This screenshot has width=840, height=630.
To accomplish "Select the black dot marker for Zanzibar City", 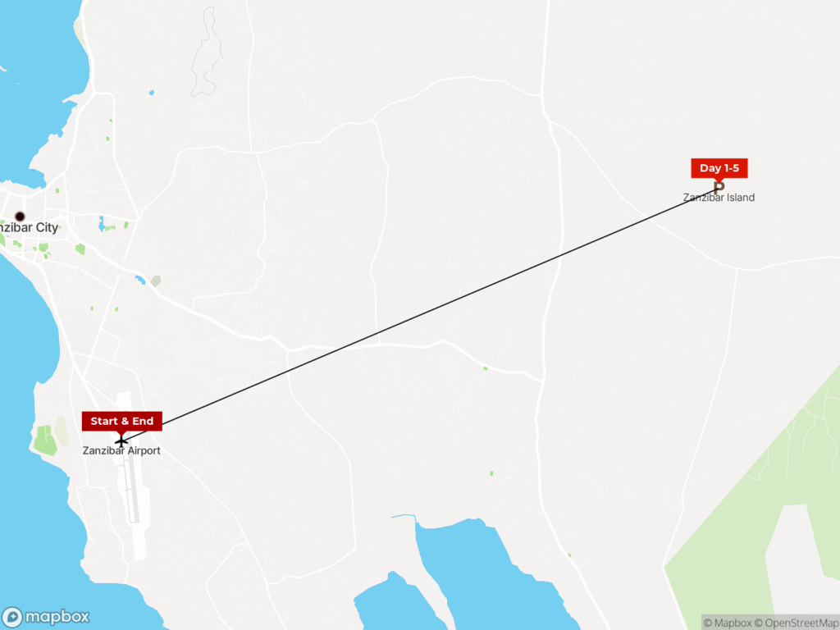I will 20,217.
